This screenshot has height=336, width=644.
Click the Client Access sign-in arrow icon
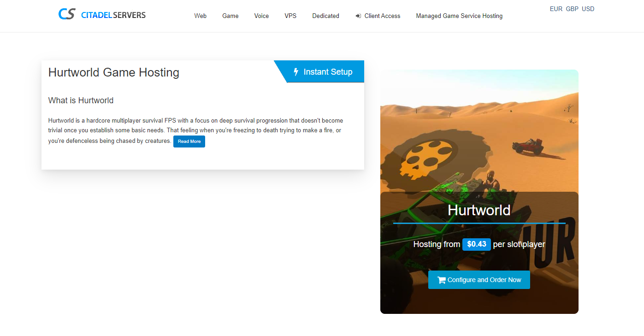(x=358, y=16)
